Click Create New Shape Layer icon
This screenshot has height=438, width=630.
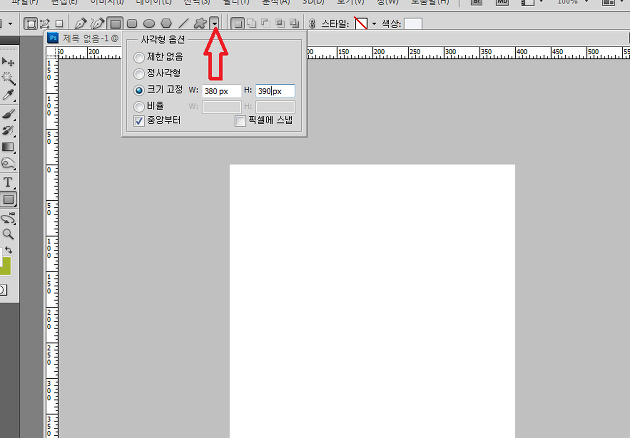tap(238, 24)
